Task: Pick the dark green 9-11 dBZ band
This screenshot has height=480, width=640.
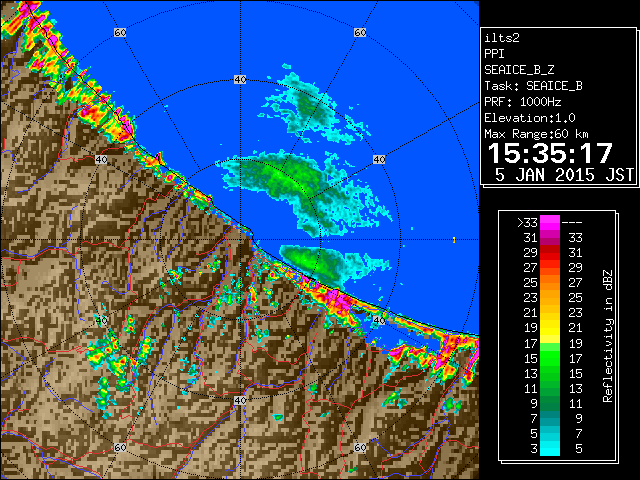Action: [550, 403]
